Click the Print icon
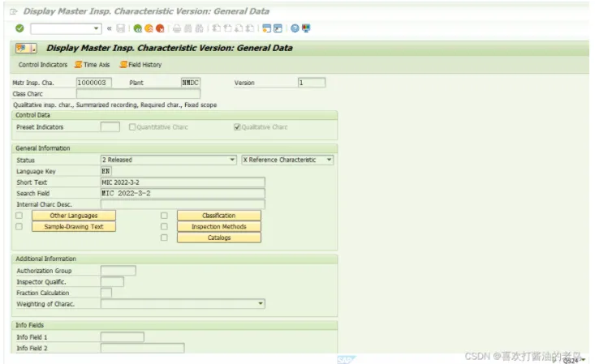The width and height of the screenshot is (595, 364). click(x=177, y=28)
